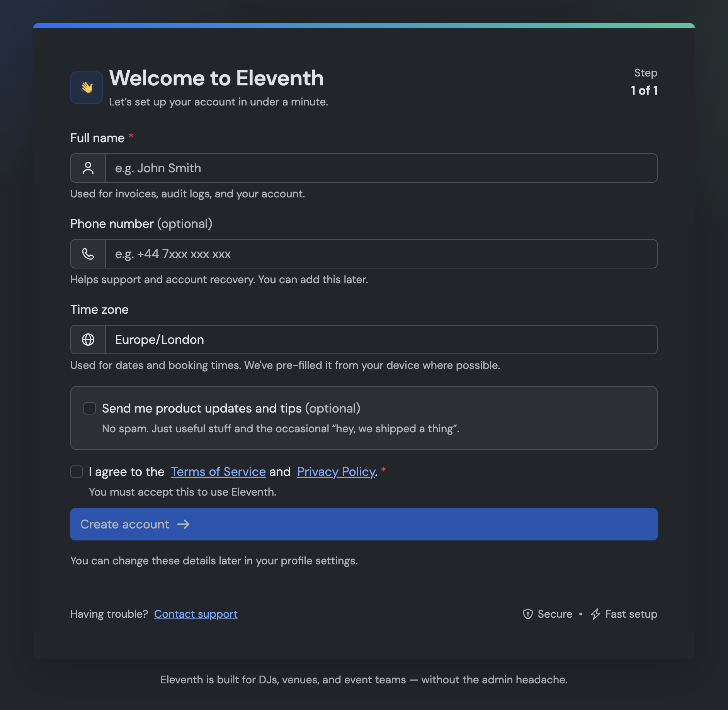
Task: Click the Step 1 of 1 indicator
Action: click(644, 82)
